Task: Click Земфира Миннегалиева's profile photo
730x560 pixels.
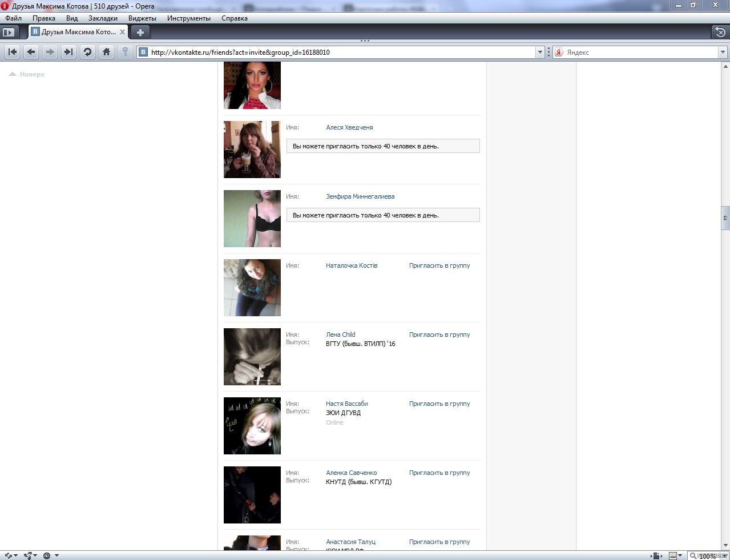Action: (252, 219)
